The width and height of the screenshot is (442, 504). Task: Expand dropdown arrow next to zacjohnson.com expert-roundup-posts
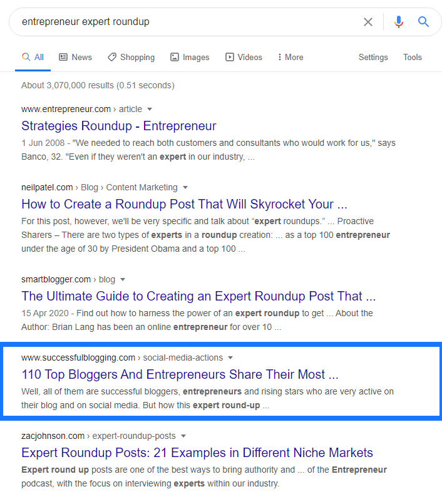coord(183,436)
